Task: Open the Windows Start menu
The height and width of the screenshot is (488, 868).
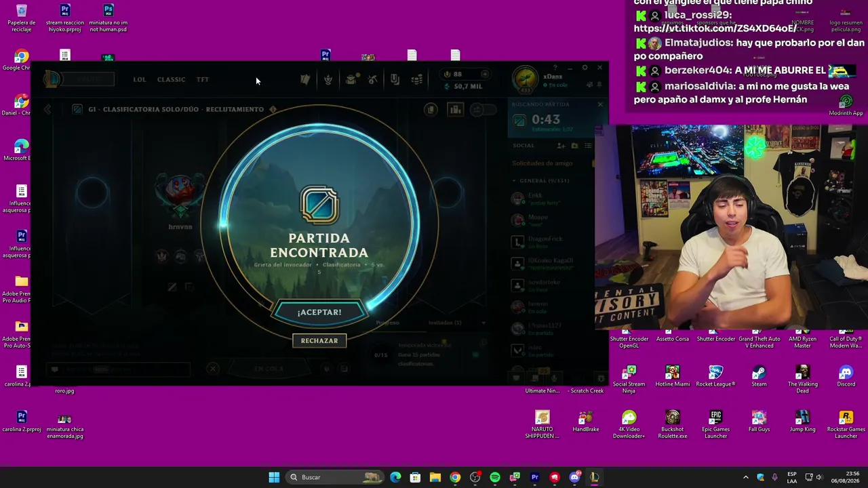Action: pyautogui.click(x=274, y=477)
